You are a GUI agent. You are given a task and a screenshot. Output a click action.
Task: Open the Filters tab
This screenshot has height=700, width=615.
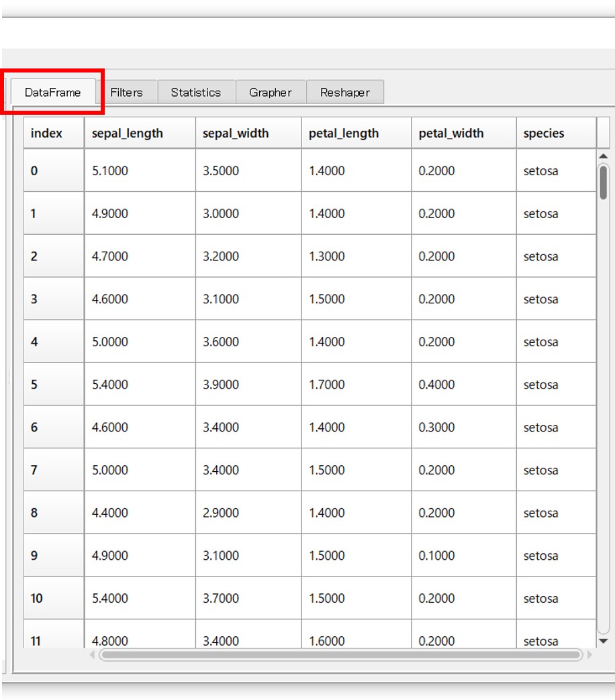point(126,93)
